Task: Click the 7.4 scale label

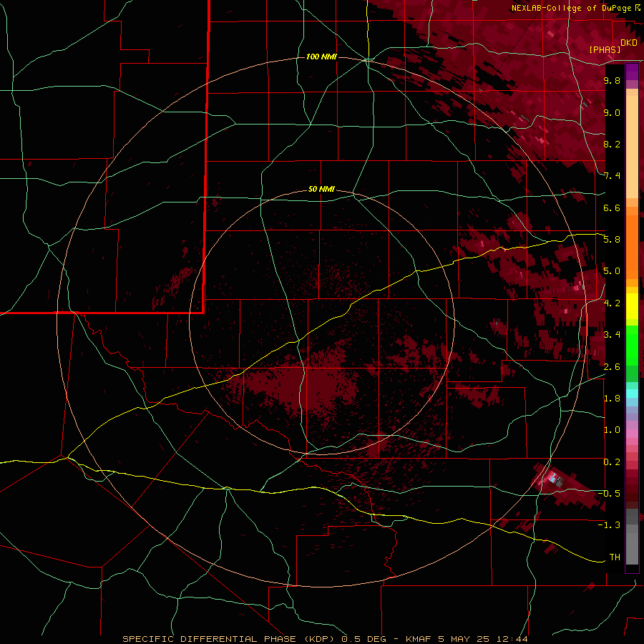Action: click(612, 176)
